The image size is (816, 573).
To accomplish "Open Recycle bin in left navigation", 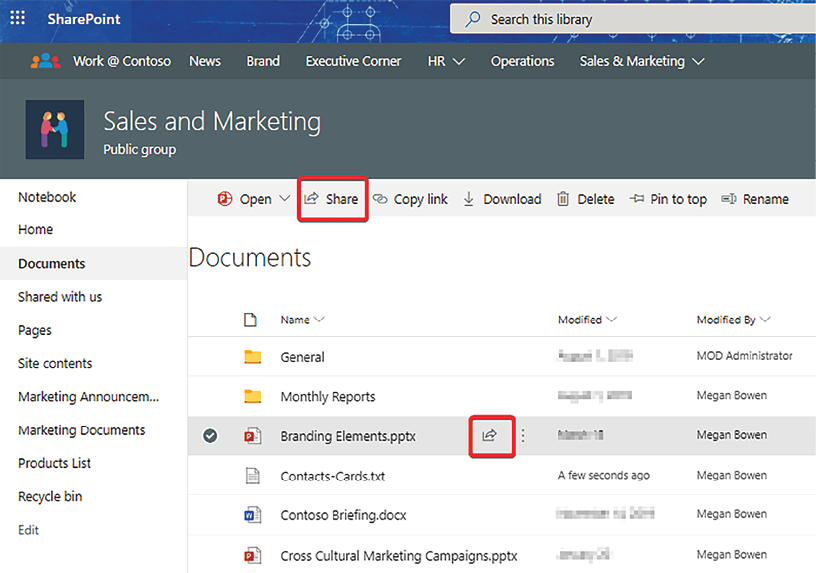I will 50,496.
